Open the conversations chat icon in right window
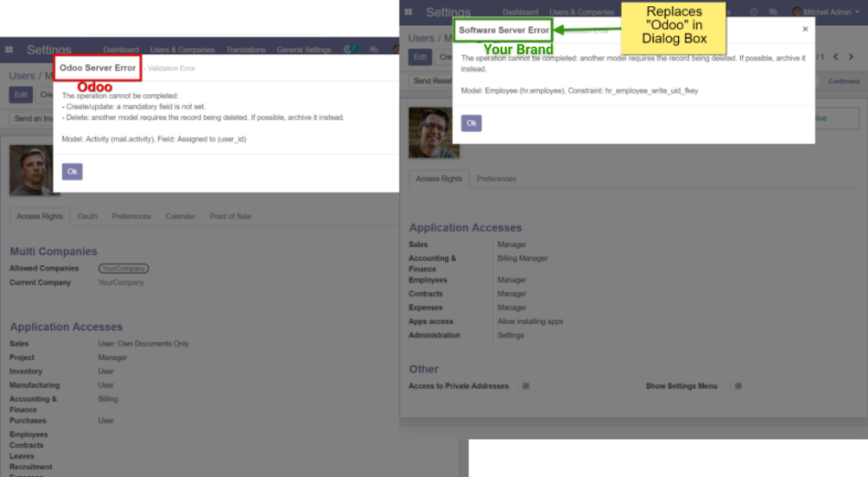Image resolution: width=868 pixels, height=477 pixels. click(x=773, y=13)
